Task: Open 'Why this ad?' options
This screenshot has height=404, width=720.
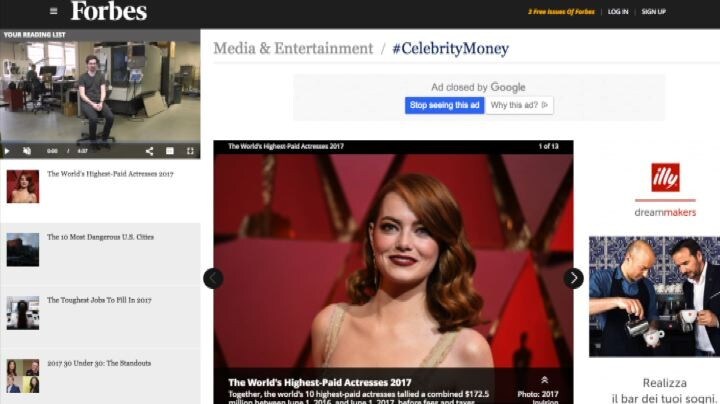Action: point(520,105)
